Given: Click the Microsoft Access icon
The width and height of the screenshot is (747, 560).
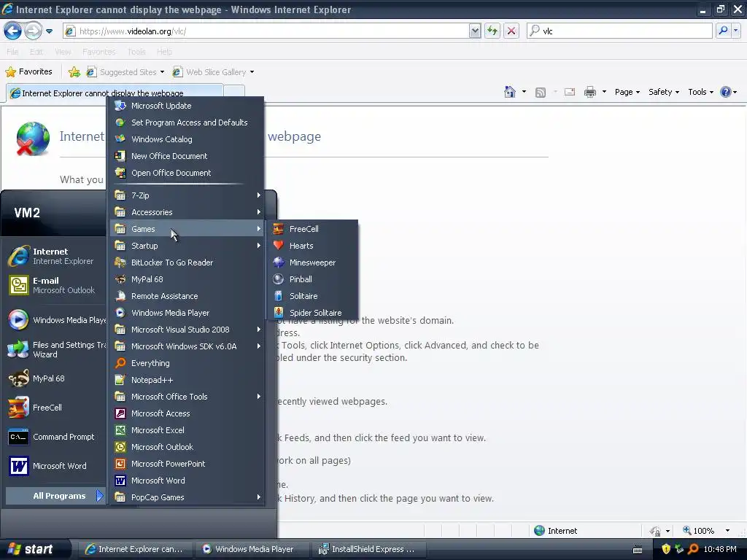Looking at the screenshot, I should pos(120,413).
